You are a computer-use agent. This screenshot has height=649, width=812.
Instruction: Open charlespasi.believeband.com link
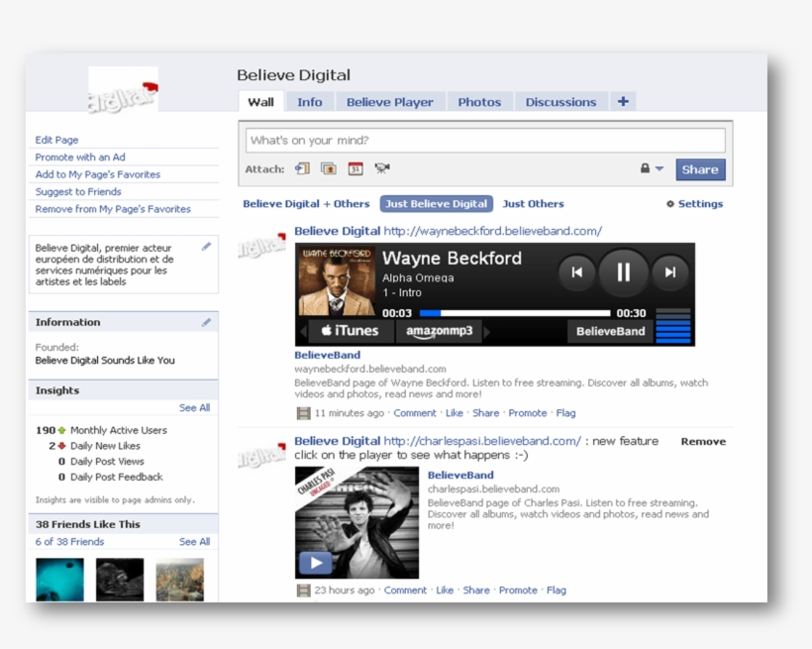coord(482,441)
